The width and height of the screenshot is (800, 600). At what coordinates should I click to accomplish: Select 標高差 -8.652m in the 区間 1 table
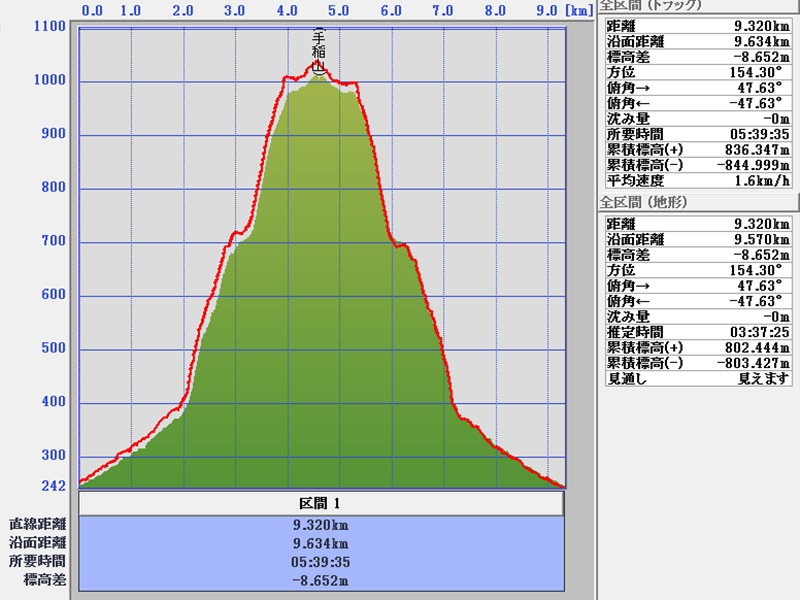tap(322, 580)
